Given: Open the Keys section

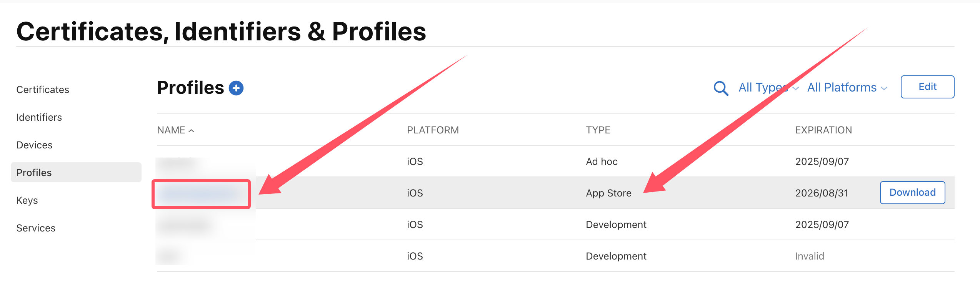Looking at the screenshot, I should (x=27, y=200).
